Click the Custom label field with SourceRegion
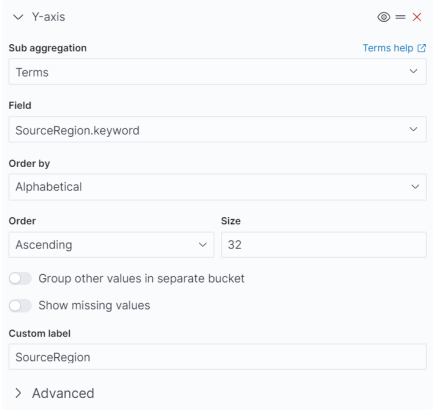This screenshot has height=412, width=437. [217, 357]
